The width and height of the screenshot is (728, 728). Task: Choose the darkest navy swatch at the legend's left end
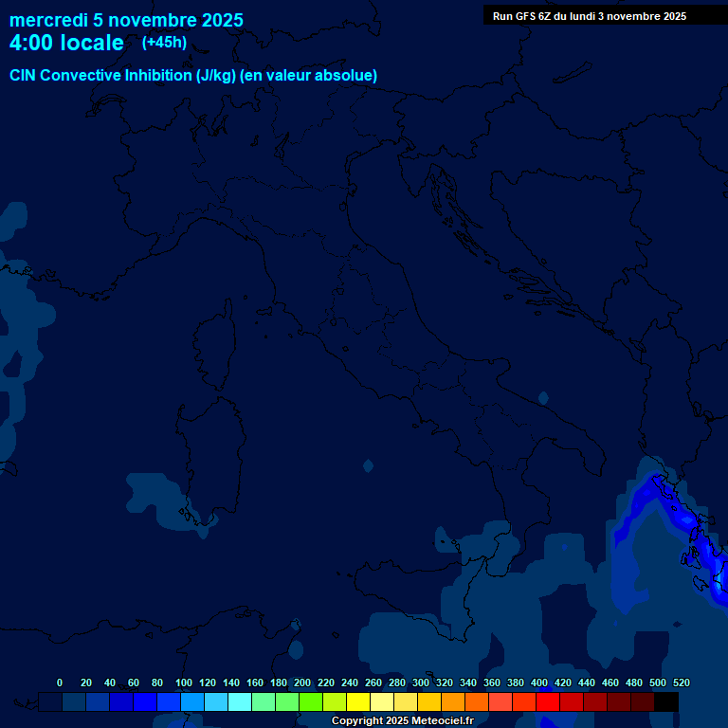point(50,702)
